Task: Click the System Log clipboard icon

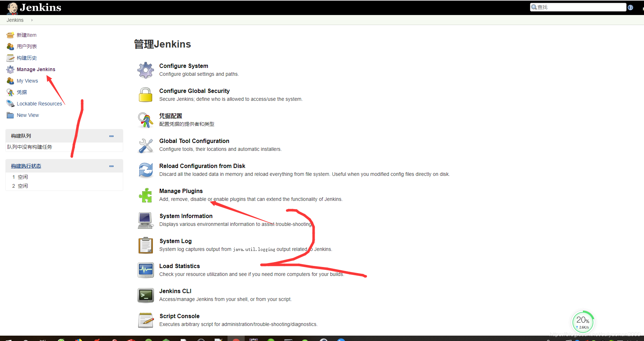Action: [x=146, y=245]
